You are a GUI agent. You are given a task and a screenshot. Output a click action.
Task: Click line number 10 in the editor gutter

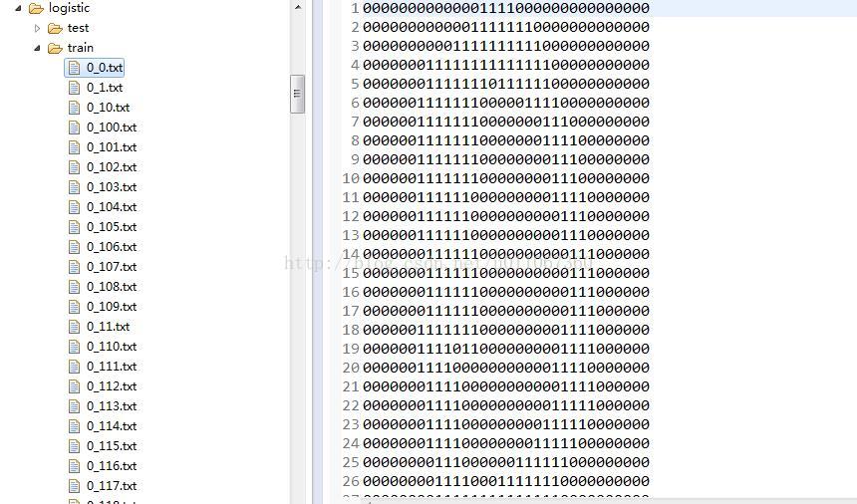[351, 178]
